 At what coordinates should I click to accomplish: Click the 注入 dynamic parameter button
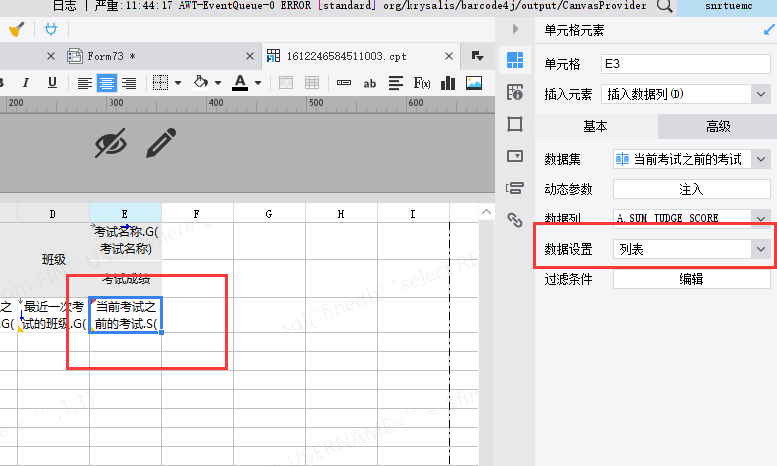(x=692, y=189)
